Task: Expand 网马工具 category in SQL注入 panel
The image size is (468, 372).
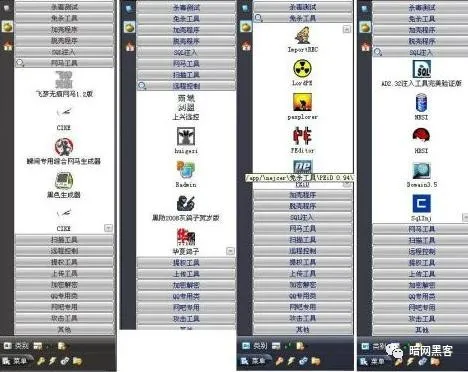Action: click(x=421, y=229)
